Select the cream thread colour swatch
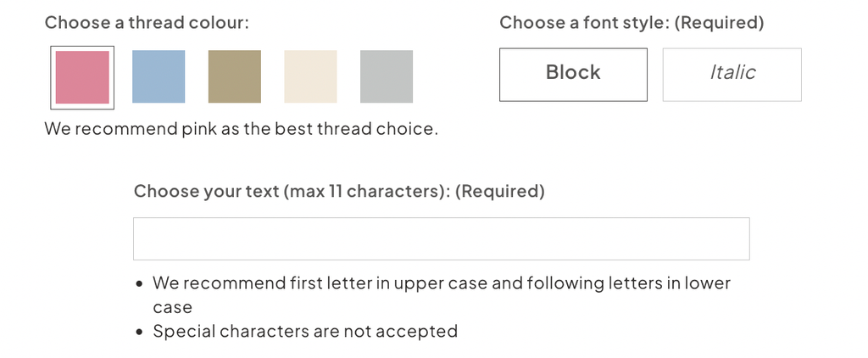The height and width of the screenshot is (358, 868). [x=310, y=76]
